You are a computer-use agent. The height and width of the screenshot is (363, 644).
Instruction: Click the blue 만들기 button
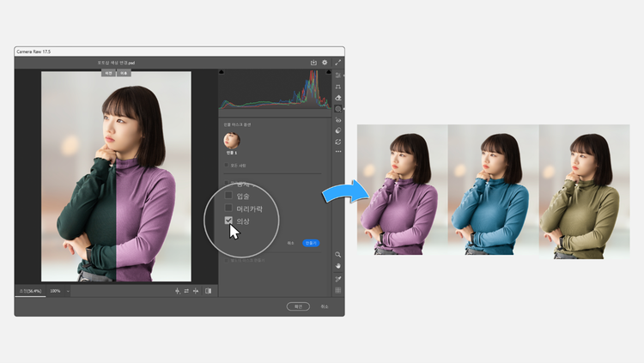click(x=311, y=243)
